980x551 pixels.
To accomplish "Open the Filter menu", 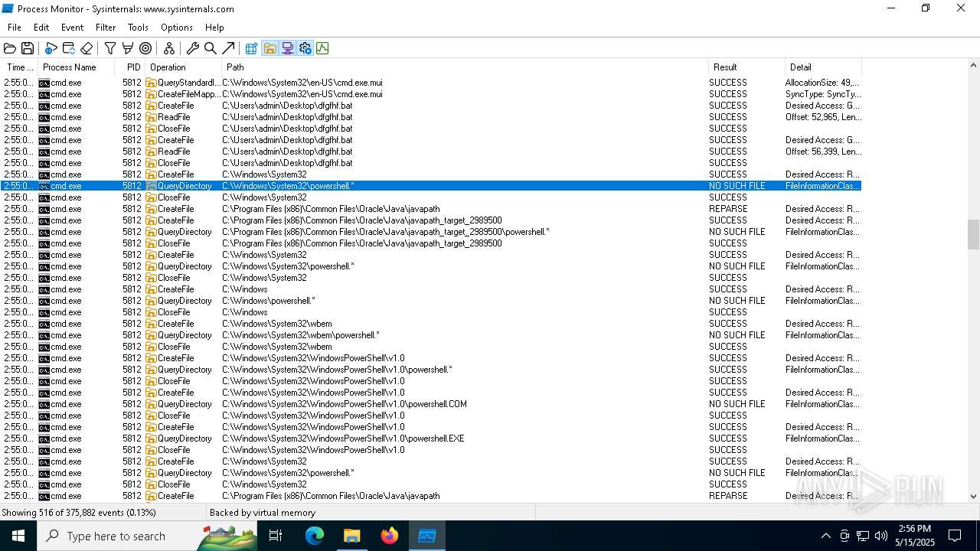I will click(106, 28).
